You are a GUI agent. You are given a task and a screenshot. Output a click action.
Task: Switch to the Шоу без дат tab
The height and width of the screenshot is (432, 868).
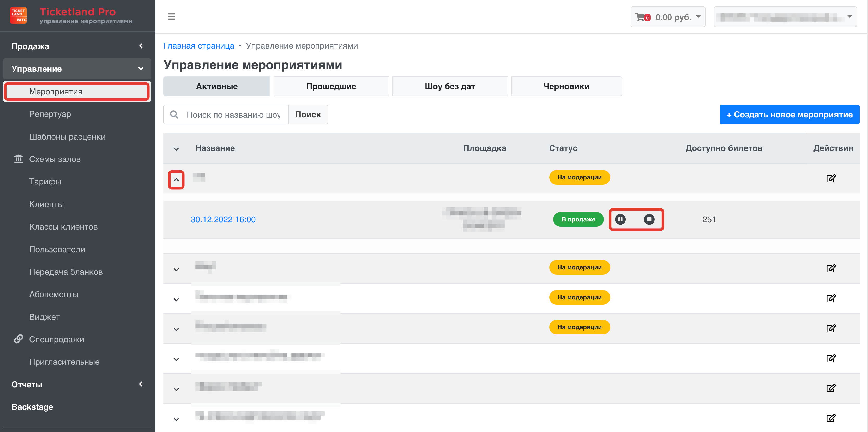450,86
